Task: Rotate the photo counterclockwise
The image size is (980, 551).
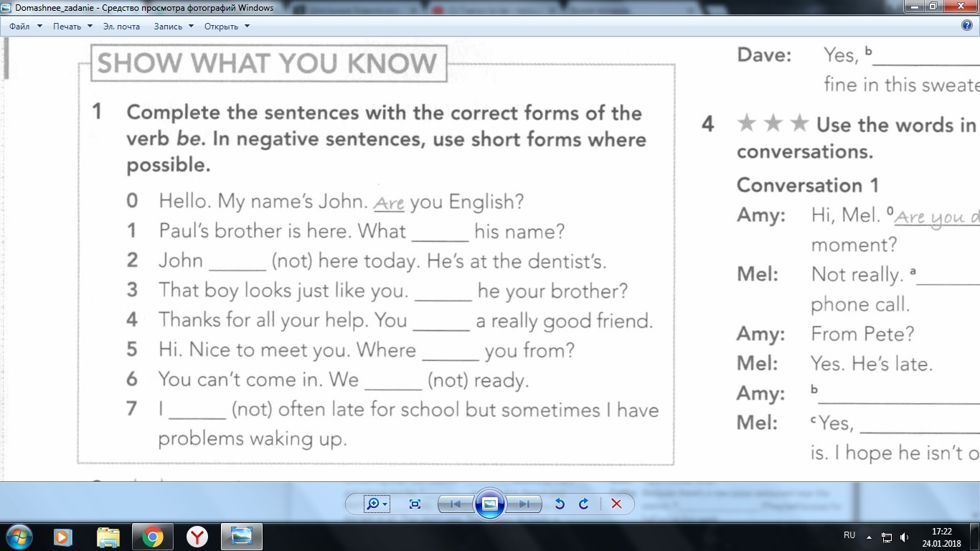Action: pyautogui.click(x=560, y=504)
